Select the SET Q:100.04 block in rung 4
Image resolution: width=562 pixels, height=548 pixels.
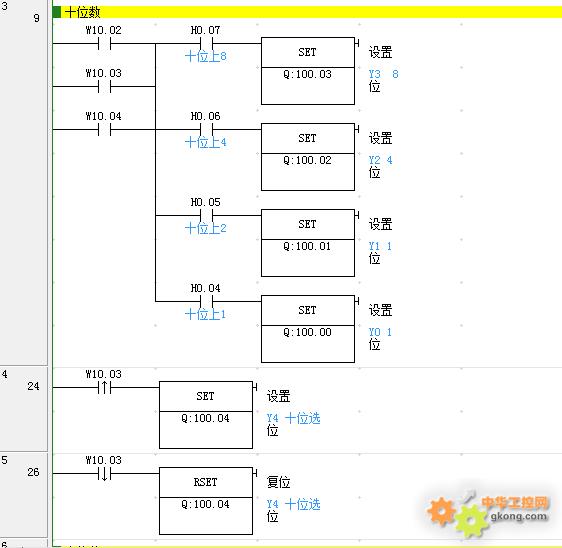pos(206,415)
